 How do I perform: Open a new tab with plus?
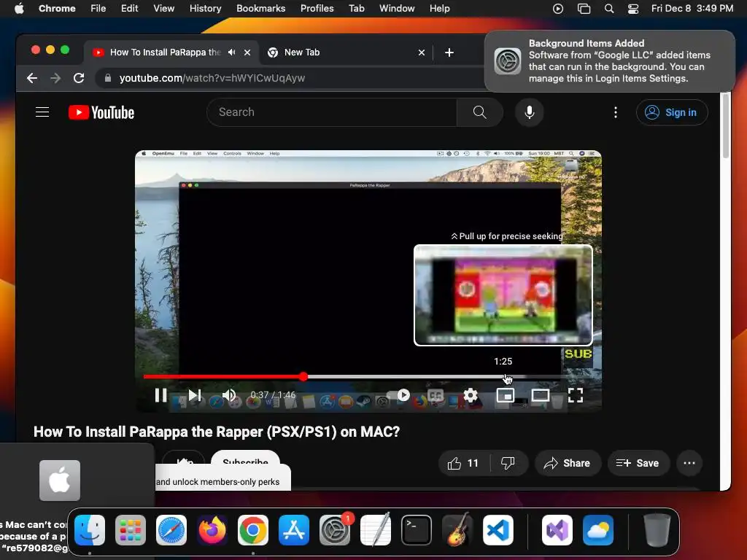[x=449, y=52]
